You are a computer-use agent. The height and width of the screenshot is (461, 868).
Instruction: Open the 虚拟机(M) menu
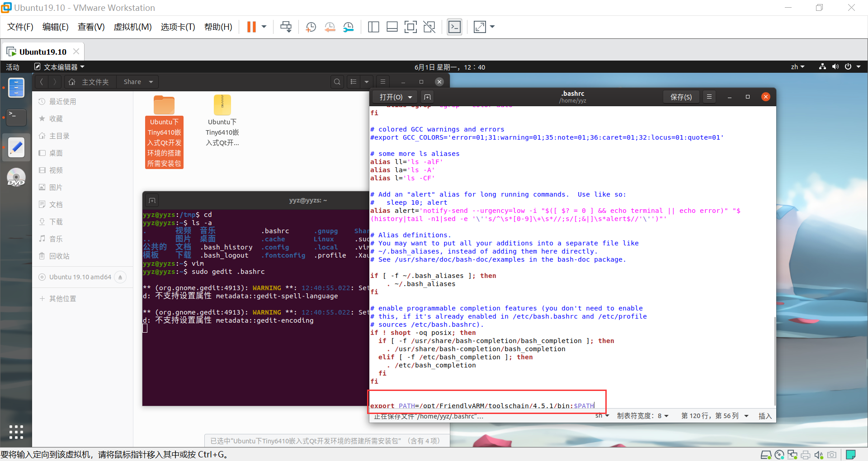pos(132,27)
